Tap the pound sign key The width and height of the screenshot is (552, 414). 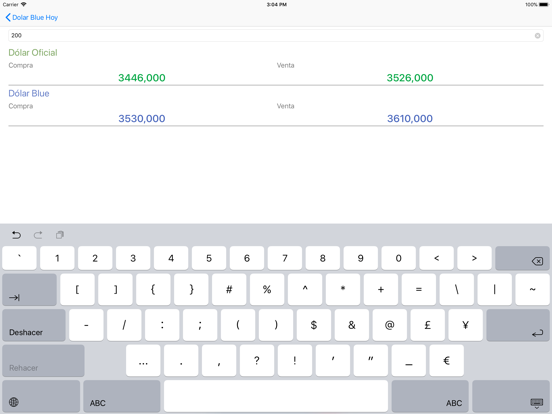427,325
